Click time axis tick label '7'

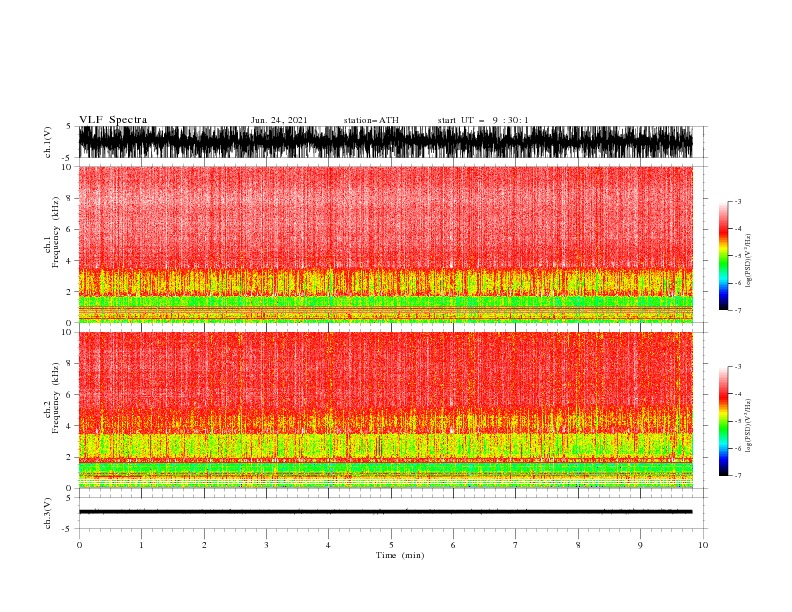pyautogui.click(x=516, y=545)
